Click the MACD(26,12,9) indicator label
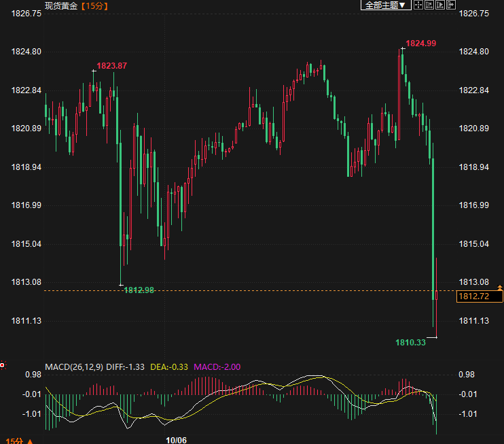This screenshot has width=504, height=444. coord(73,367)
